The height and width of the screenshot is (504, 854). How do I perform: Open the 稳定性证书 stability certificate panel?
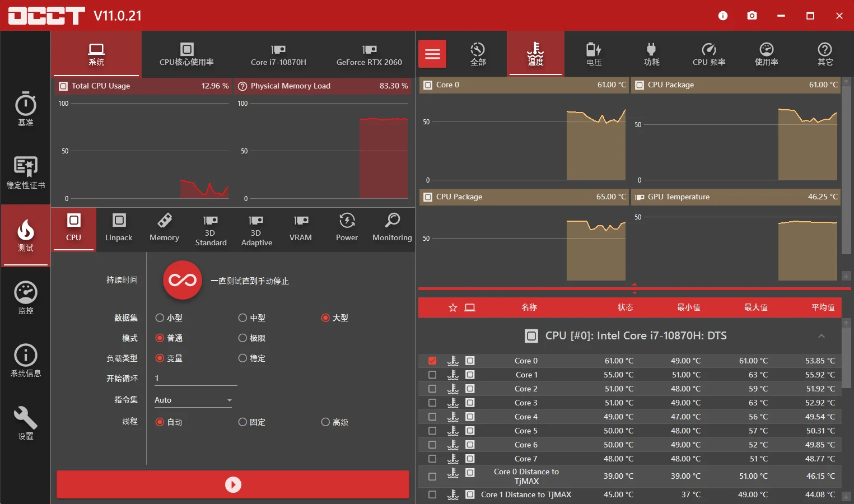(x=25, y=172)
